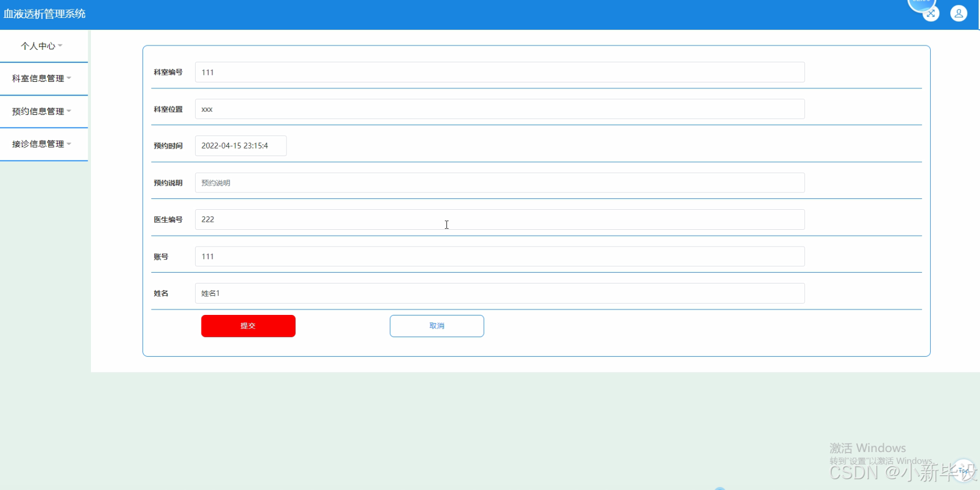This screenshot has height=490, width=980.
Task: Open the 预约时间 date-time picker field
Action: (241, 146)
